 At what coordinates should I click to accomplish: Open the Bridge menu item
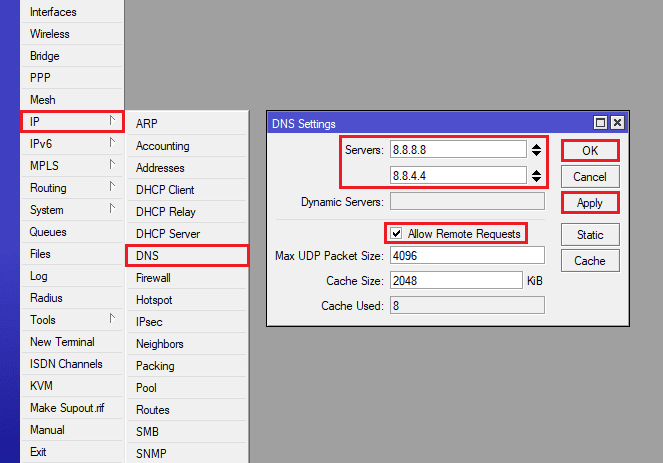pos(72,56)
